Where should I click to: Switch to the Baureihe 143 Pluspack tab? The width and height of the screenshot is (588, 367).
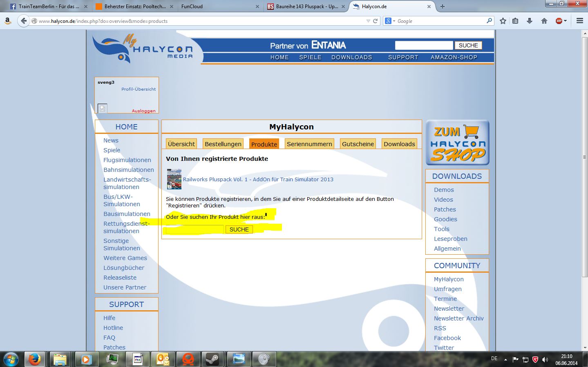coord(306,7)
